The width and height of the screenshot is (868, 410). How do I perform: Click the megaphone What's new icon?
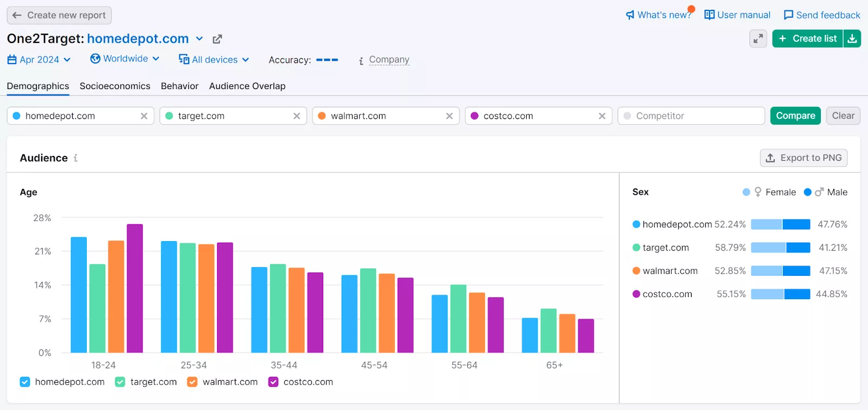[x=630, y=15]
